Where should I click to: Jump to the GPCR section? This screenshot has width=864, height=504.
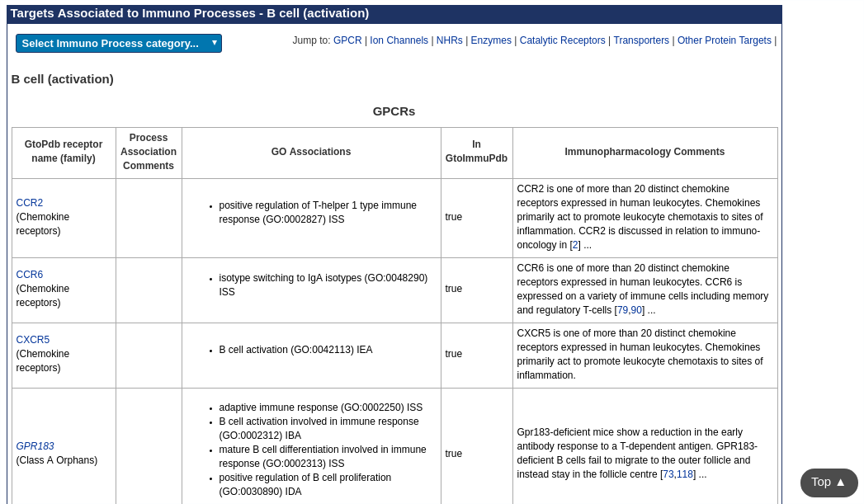(x=347, y=40)
